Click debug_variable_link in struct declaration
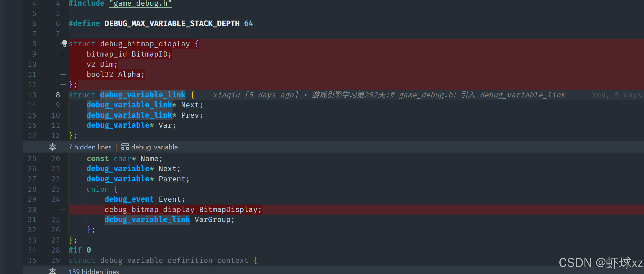644x274 pixels. click(x=143, y=95)
